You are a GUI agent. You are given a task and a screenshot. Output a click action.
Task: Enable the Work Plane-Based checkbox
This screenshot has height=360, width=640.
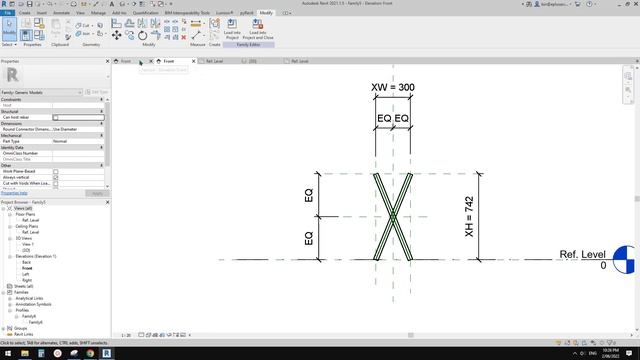pyautogui.click(x=56, y=171)
